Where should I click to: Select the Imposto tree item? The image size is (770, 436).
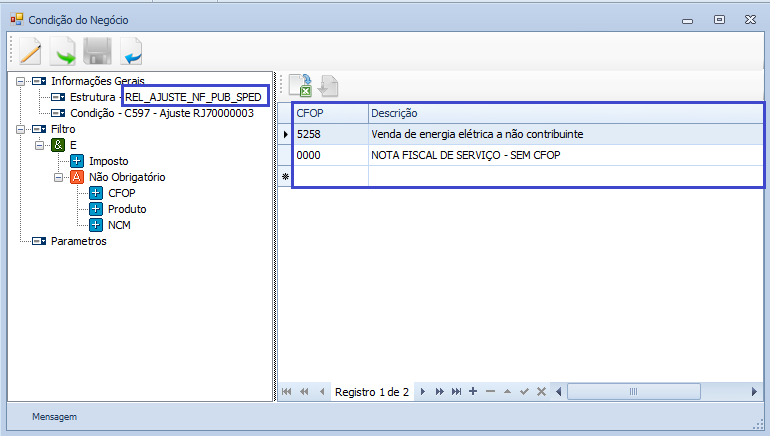click(108, 161)
